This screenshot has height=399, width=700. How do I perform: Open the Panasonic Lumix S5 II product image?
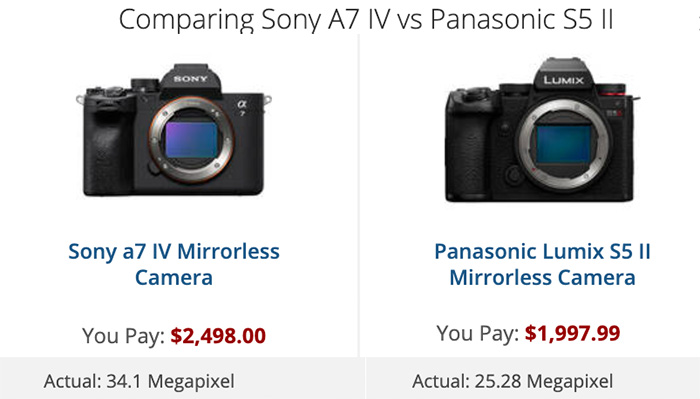point(542,130)
